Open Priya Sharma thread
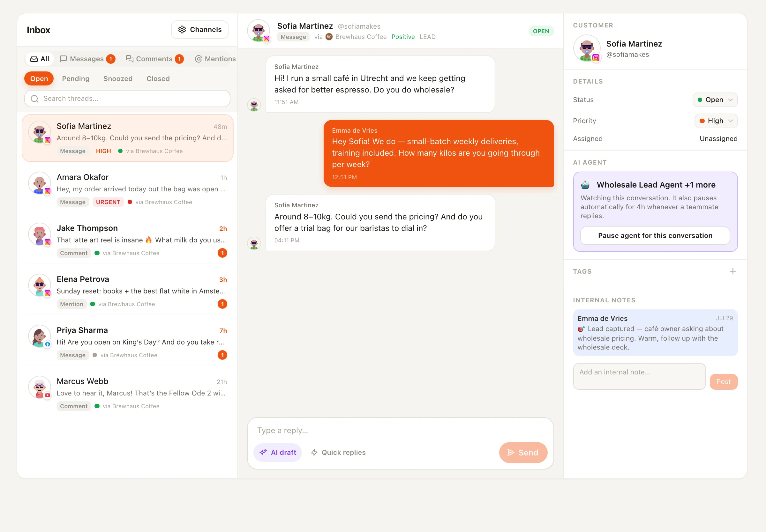The width and height of the screenshot is (766, 532). coord(127,342)
